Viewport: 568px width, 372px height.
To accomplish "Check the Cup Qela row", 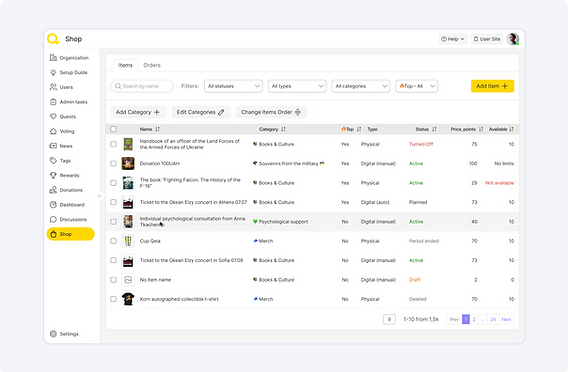I will [113, 241].
